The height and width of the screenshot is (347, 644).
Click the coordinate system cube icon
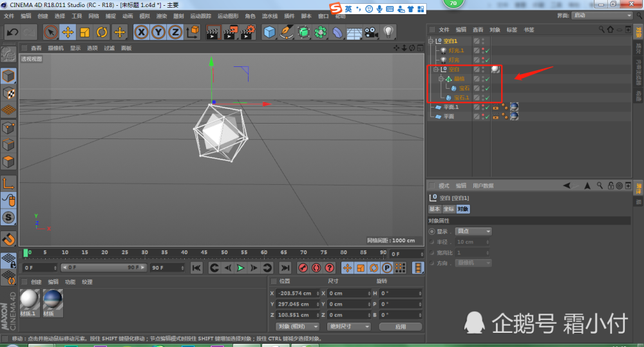[193, 32]
